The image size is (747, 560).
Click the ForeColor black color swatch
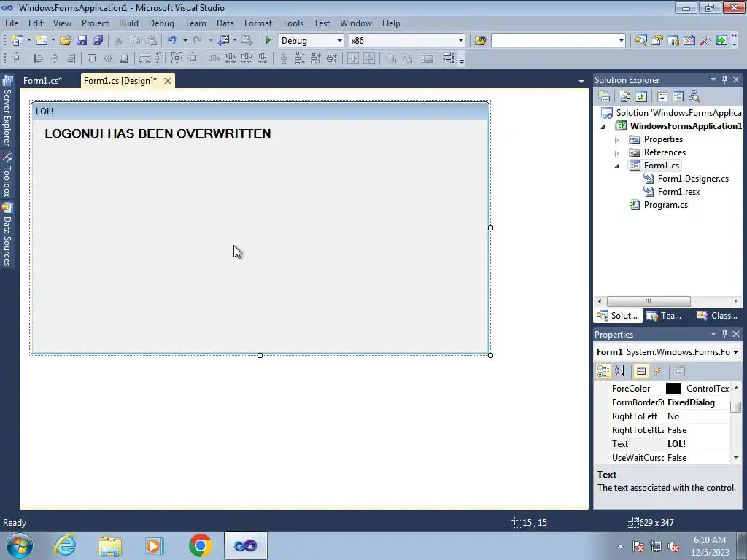pyautogui.click(x=673, y=389)
